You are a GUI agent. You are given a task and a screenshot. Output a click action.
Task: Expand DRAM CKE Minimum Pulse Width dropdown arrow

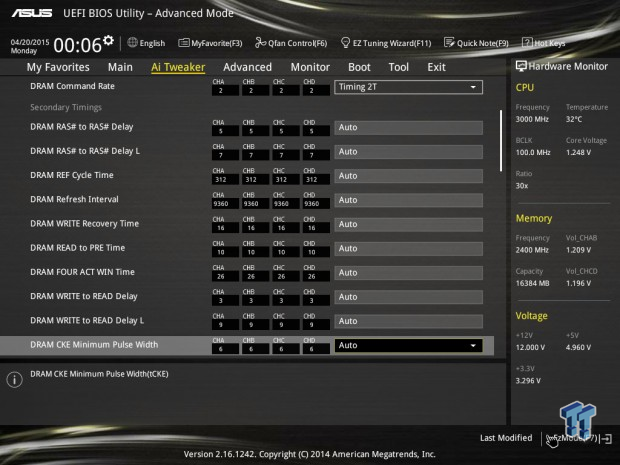[473, 346]
